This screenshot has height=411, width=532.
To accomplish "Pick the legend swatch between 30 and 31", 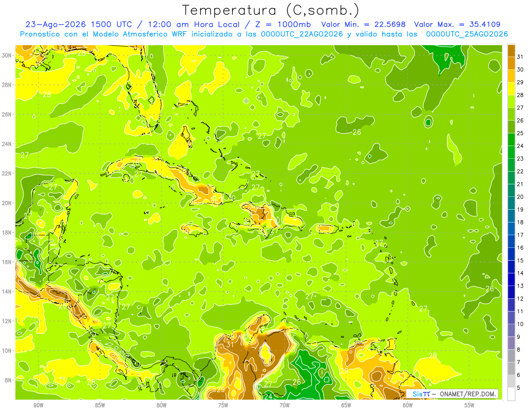I will 511,63.
